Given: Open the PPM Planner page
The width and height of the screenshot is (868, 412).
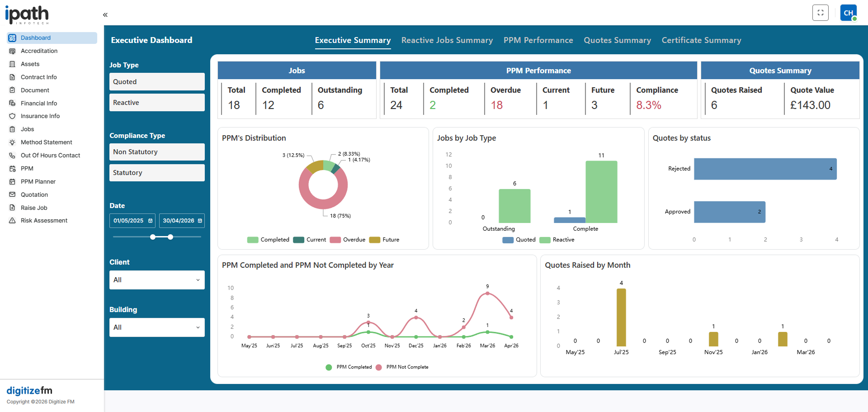Looking at the screenshot, I should tap(52, 182).
